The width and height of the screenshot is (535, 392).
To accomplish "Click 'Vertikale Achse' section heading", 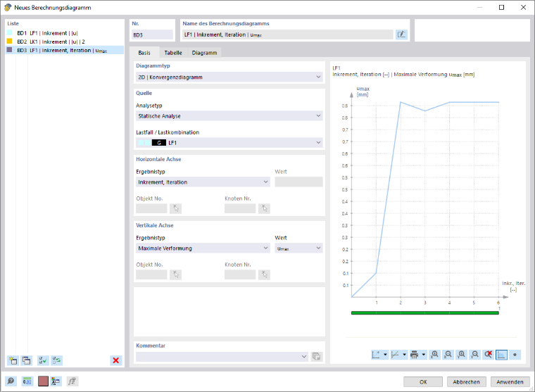I will 155,225.
